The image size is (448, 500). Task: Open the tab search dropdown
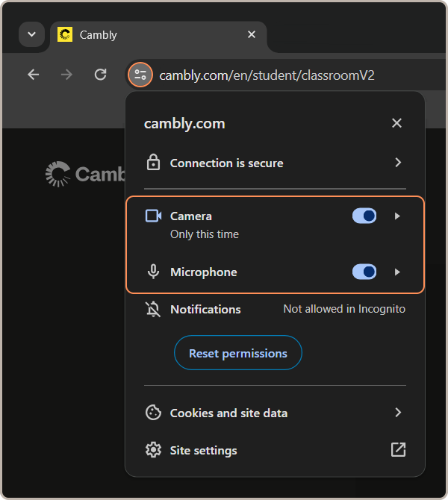[x=31, y=35]
